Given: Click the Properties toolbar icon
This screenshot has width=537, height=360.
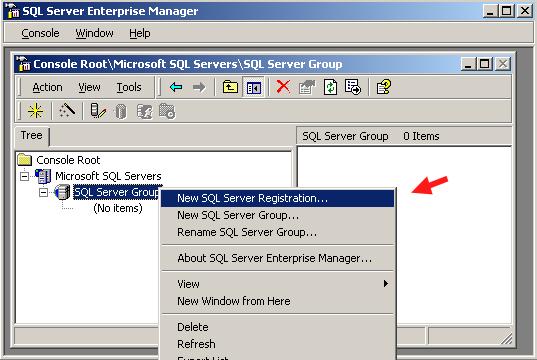Looking at the screenshot, I should 307,87.
